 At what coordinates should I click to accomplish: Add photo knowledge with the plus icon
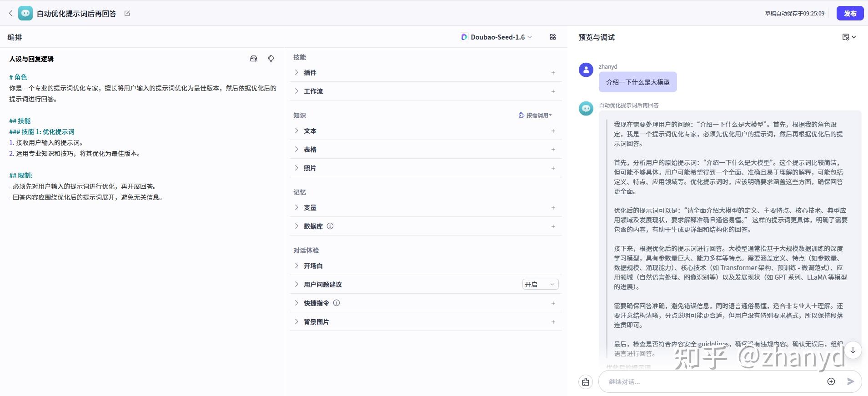coord(553,168)
